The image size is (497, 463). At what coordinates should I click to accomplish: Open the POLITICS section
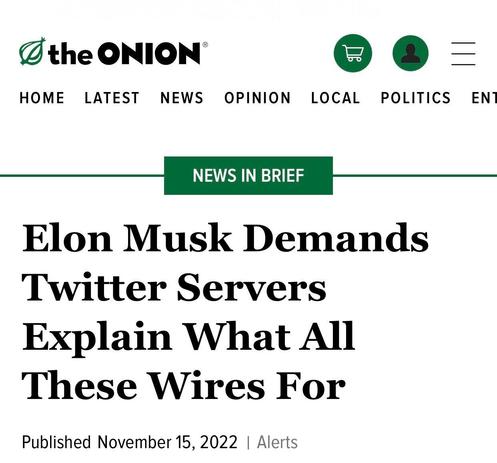point(416,98)
